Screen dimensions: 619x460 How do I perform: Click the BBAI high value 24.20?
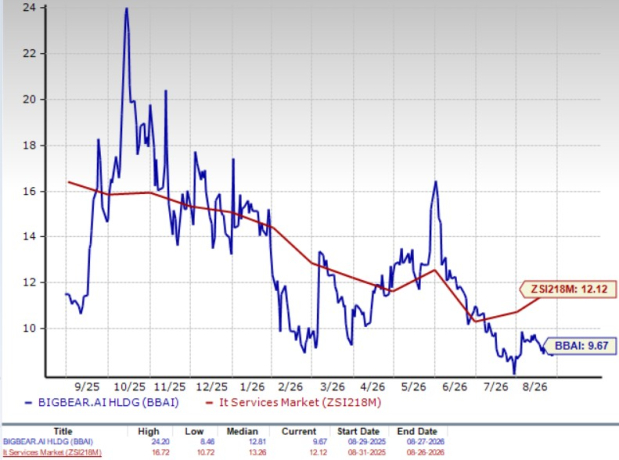pos(160,441)
